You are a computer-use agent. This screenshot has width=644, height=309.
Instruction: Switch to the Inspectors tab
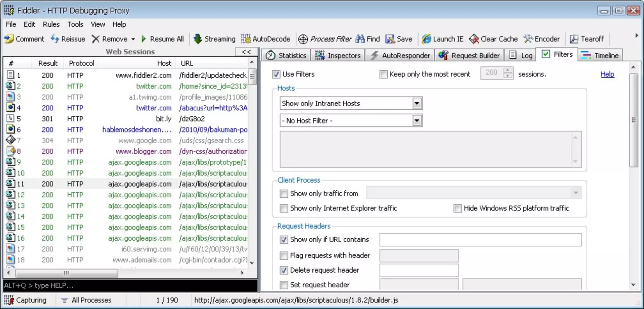point(337,55)
